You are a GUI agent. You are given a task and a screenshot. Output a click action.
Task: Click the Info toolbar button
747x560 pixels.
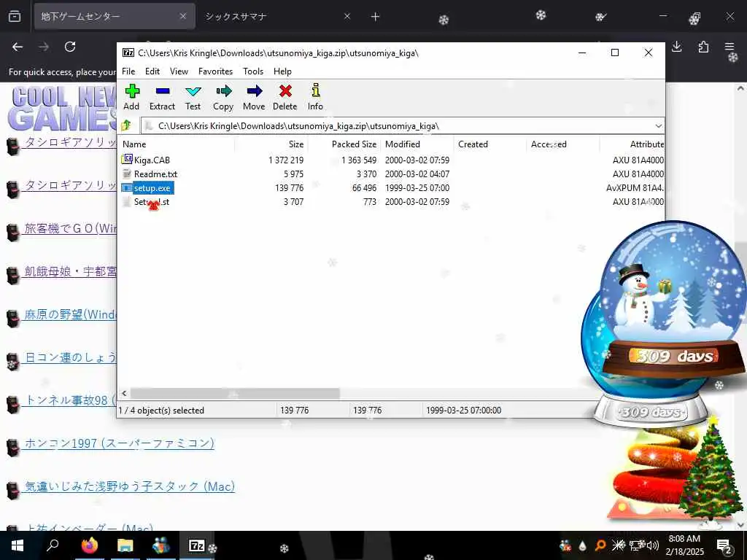(315, 97)
